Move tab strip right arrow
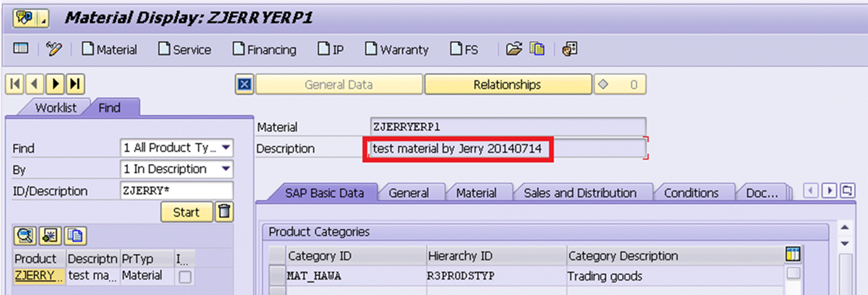 point(829,190)
